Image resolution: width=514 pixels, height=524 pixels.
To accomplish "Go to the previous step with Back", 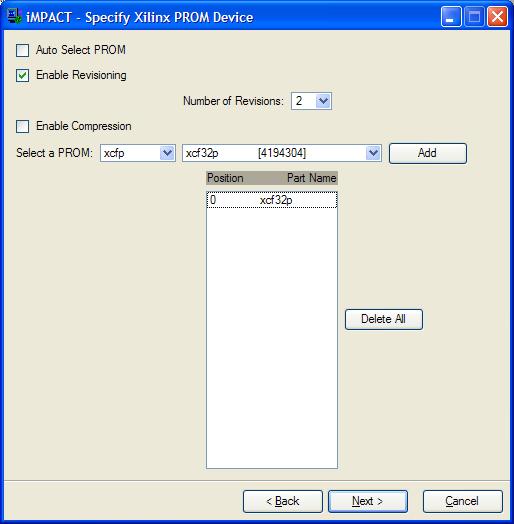I will click(x=283, y=501).
